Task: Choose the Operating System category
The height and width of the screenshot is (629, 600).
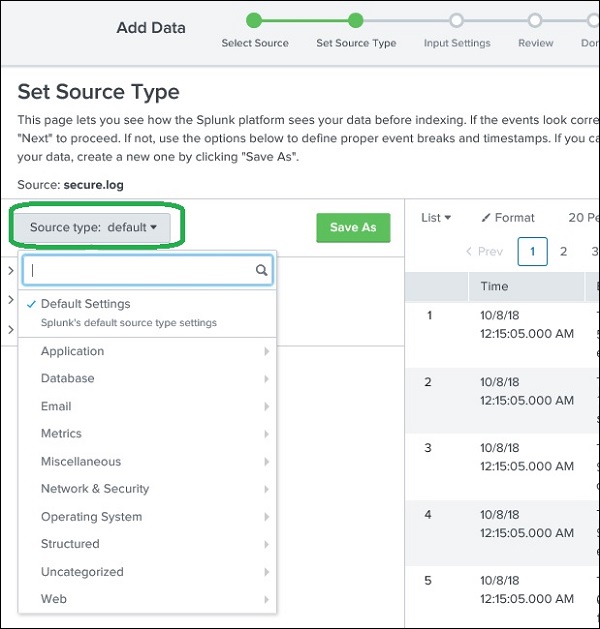Action: point(91,517)
